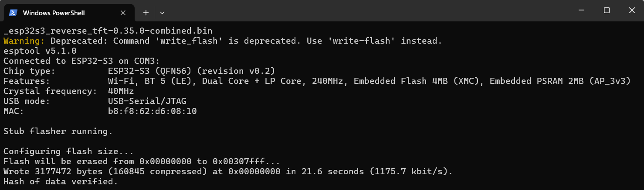Open a new terminal tab
644x190 pixels.
click(x=146, y=13)
